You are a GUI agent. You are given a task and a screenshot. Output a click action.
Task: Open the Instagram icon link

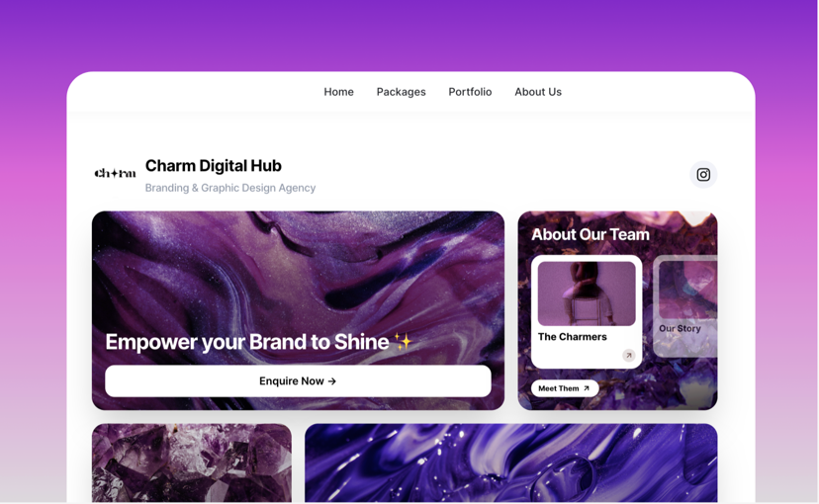703,174
